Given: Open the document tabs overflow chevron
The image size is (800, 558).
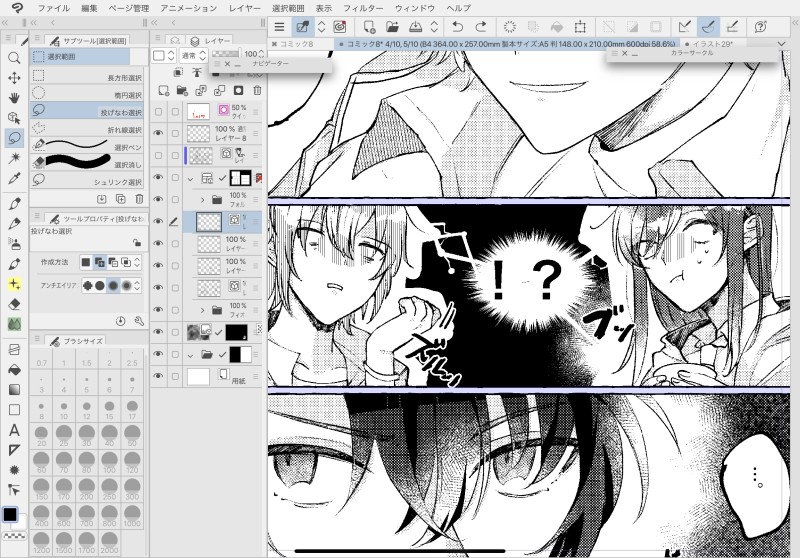Looking at the screenshot, I should 782,44.
